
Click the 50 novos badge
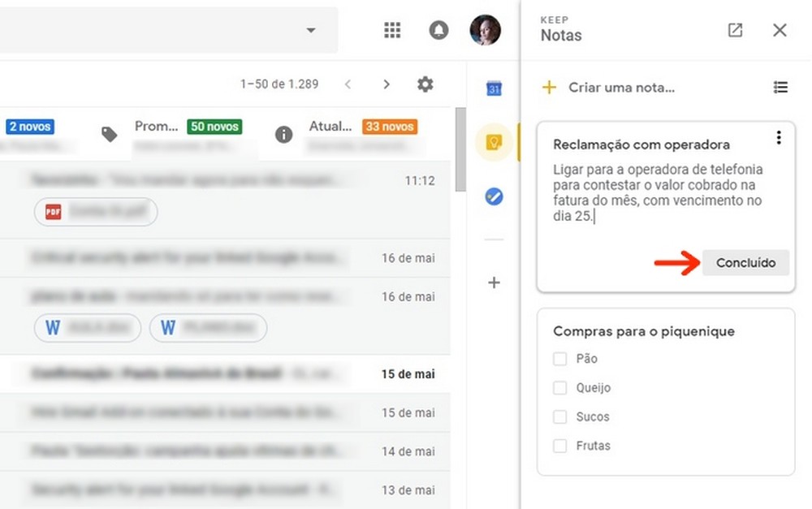[214, 127]
